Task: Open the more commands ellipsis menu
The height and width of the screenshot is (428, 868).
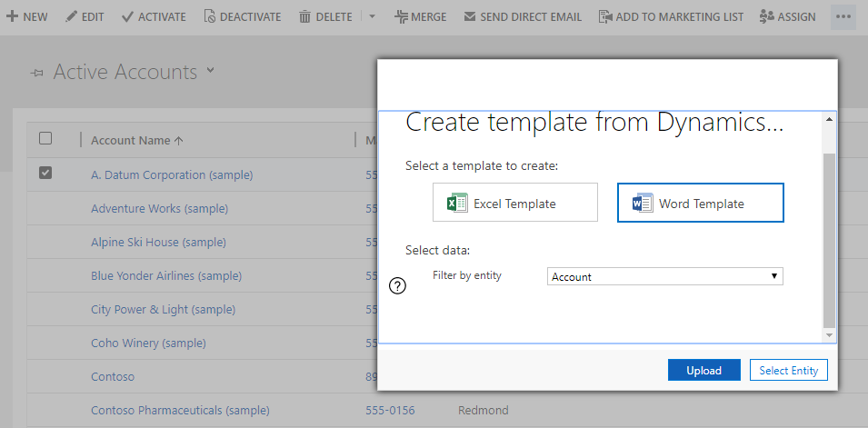Action: click(843, 16)
